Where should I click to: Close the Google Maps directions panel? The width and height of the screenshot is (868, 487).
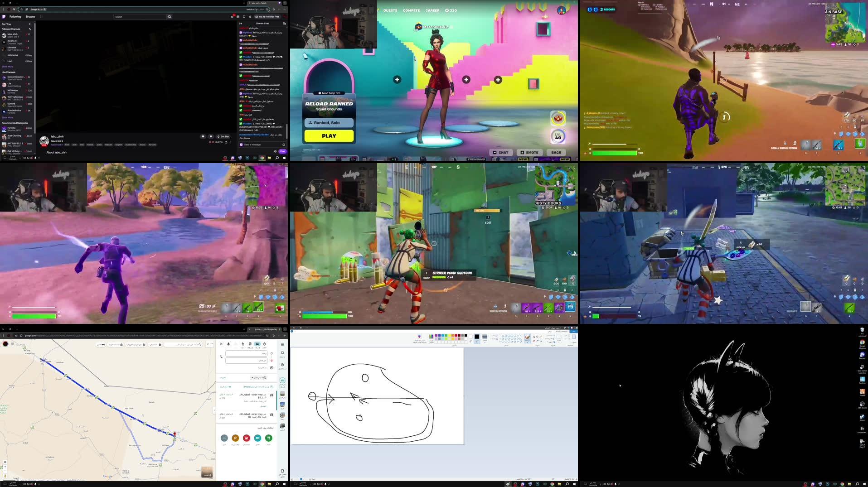click(221, 344)
